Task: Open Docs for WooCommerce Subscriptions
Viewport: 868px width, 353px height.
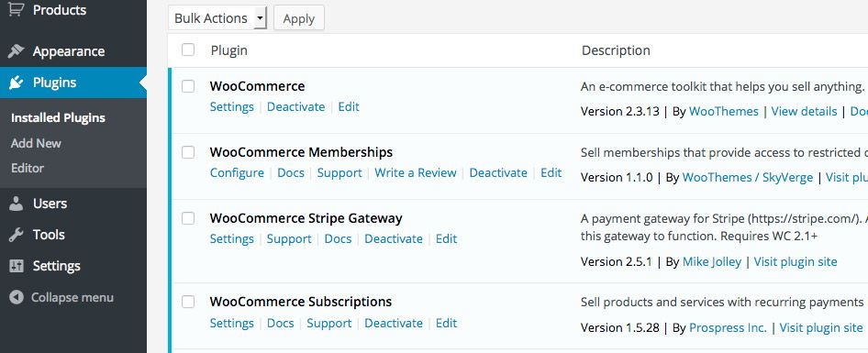Action: [x=280, y=323]
